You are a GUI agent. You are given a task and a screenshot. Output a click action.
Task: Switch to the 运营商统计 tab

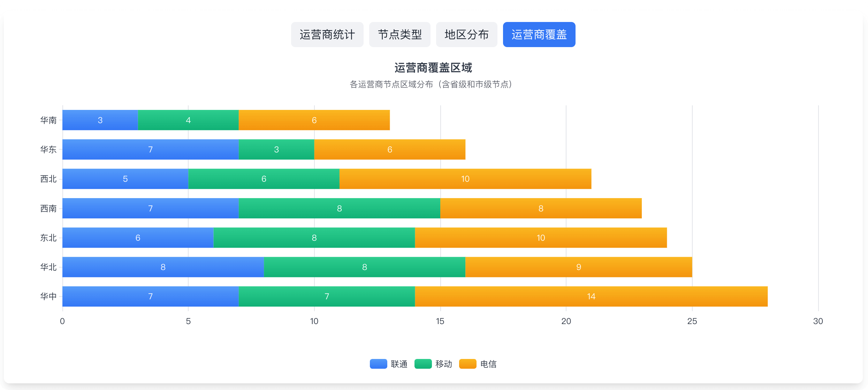pyautogui.click(x=327, y=35)
